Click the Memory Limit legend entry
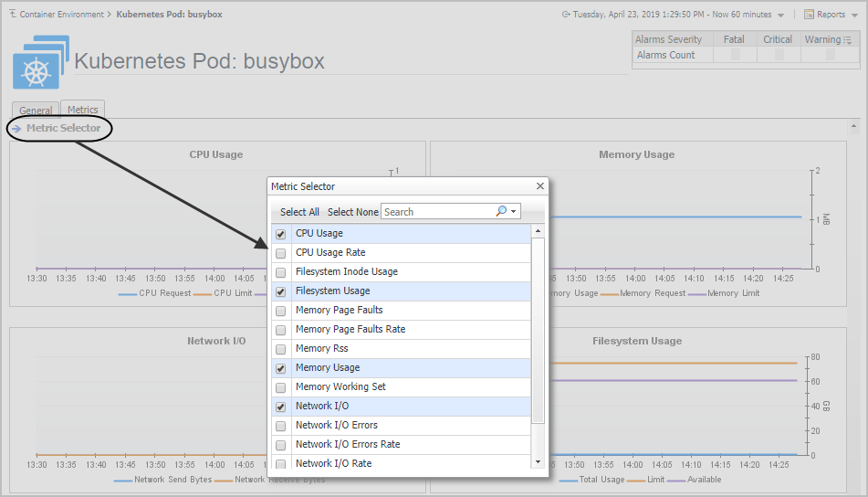868x497 pixels. click(724, 293)
